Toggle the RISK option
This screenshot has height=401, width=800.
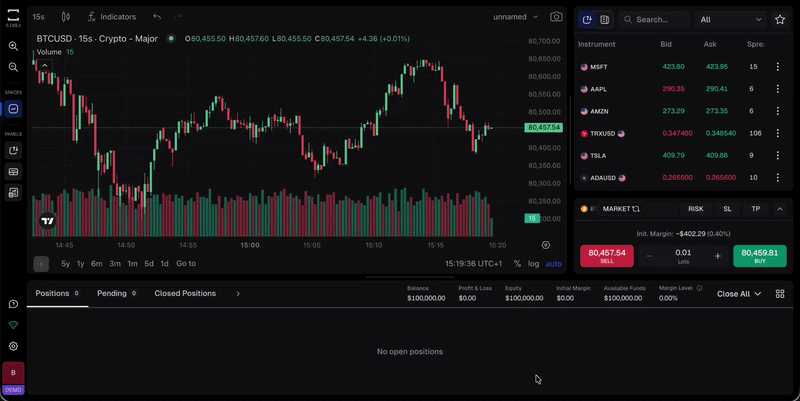tap(695, 209)
